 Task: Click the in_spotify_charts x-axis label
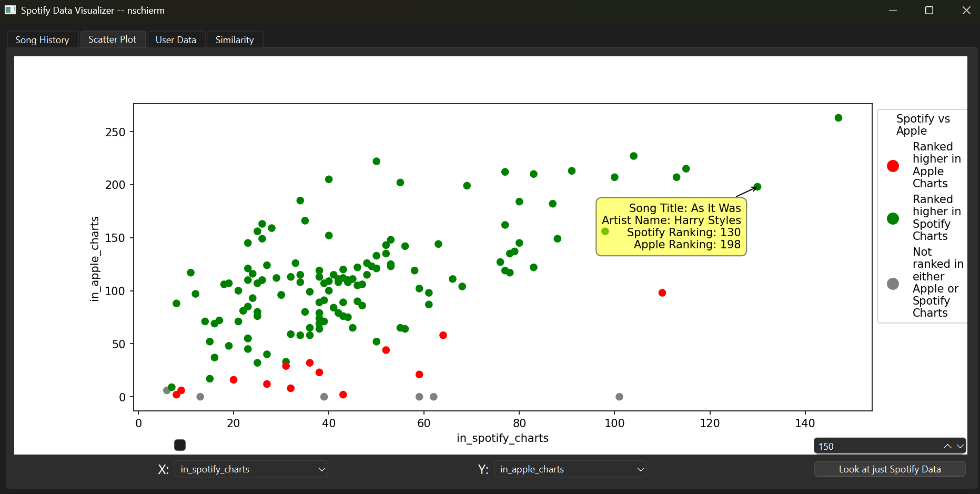tap(502, 438)
